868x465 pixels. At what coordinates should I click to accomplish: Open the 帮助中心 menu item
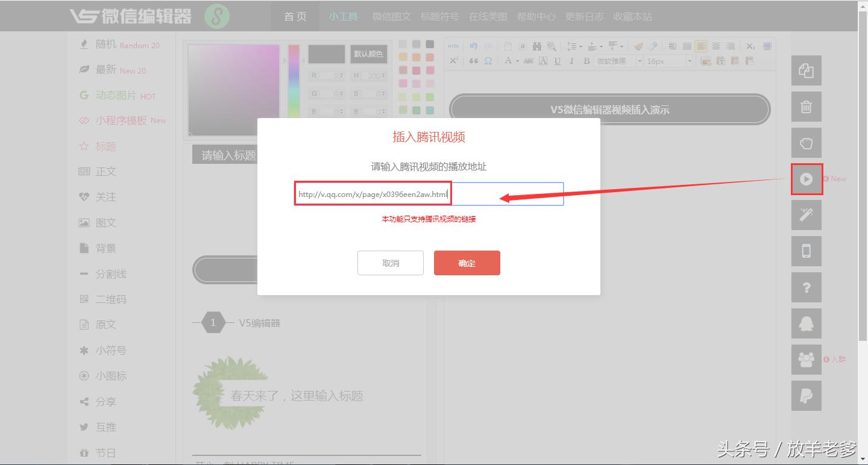(536, 16)
